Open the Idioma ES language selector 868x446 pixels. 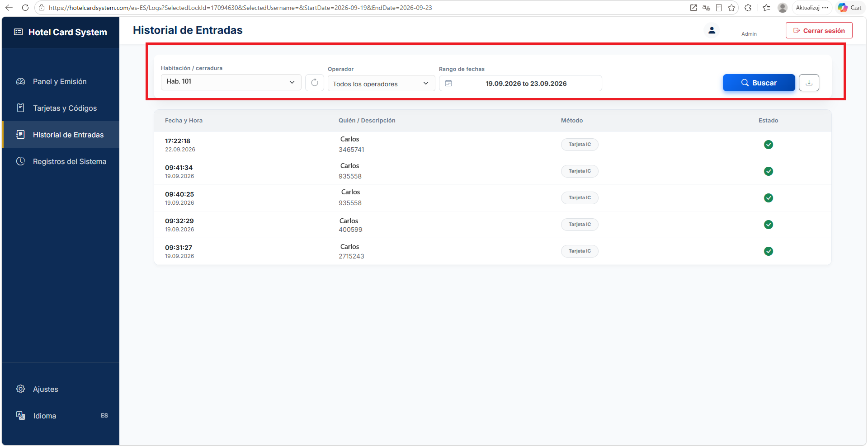[x=61, y=416]
